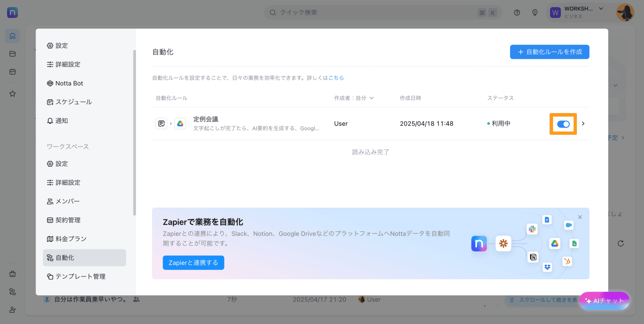Open the calendar icon in left rail
Image resolution: width=644 pixels, height=324 pixels.
point(13,72)
